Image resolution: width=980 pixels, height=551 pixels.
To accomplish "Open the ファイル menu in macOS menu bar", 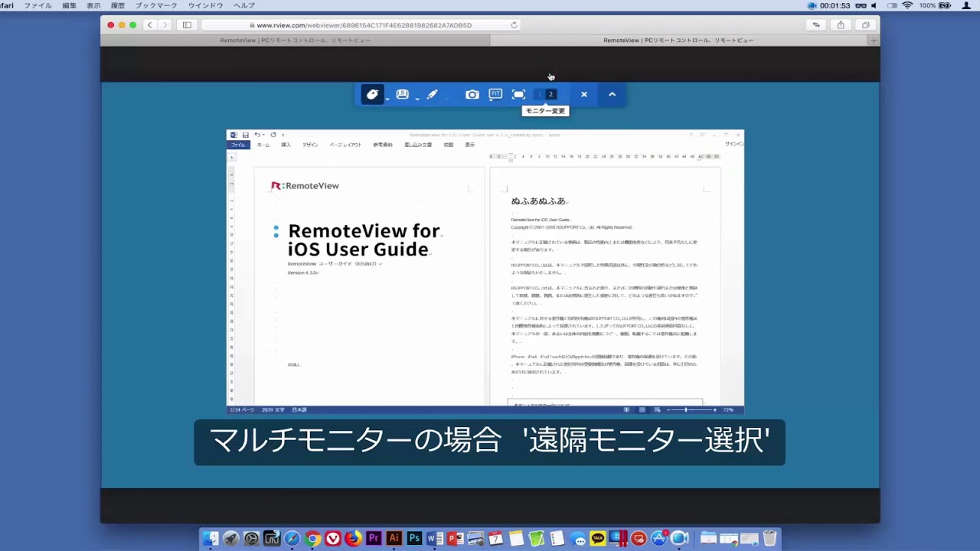I will tap(38, 5).
